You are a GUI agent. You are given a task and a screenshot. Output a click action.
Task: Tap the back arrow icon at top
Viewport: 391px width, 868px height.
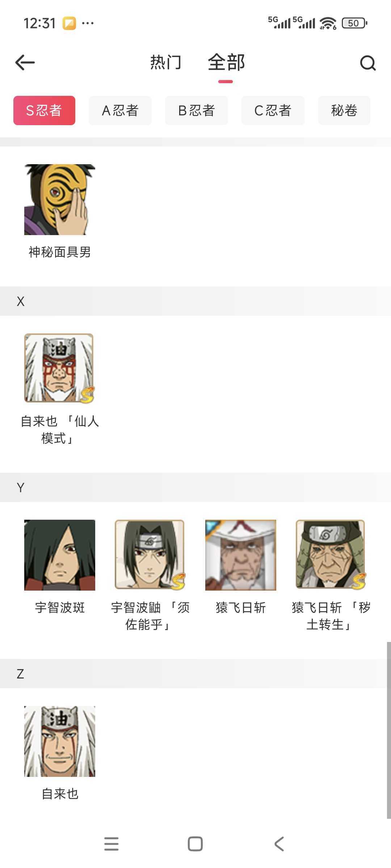[x=25, y=63]
